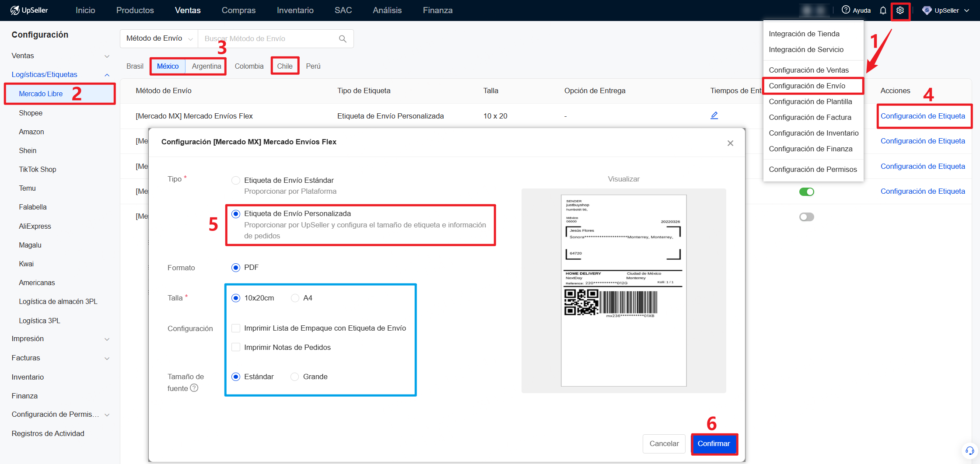Open the Ayuda help icon

(x=847, y=10)
